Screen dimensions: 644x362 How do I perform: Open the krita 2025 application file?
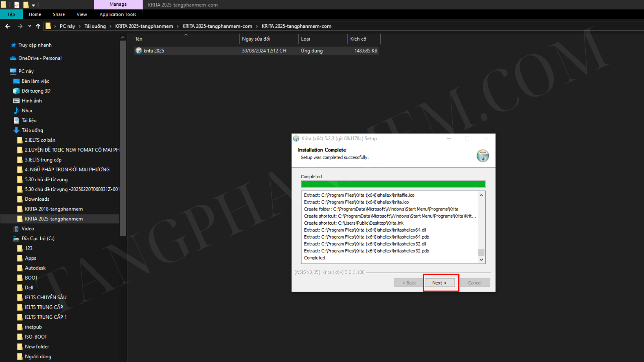[x=154, y=51]
